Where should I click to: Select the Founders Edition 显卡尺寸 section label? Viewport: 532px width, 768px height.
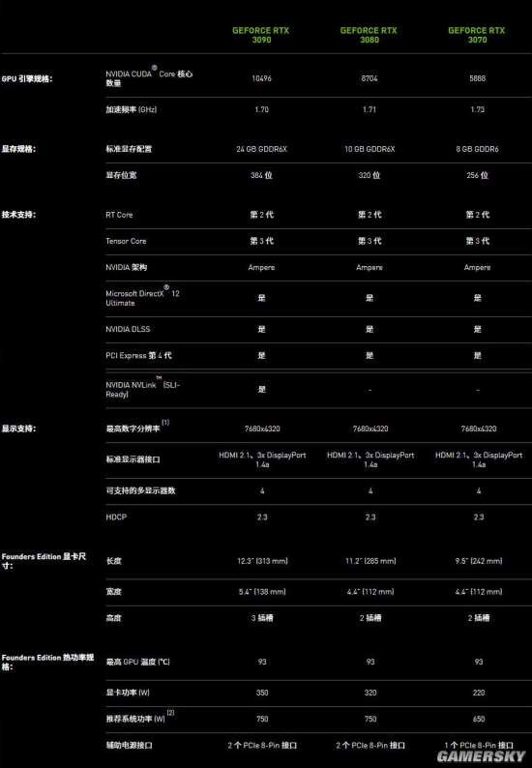(44, 561)
